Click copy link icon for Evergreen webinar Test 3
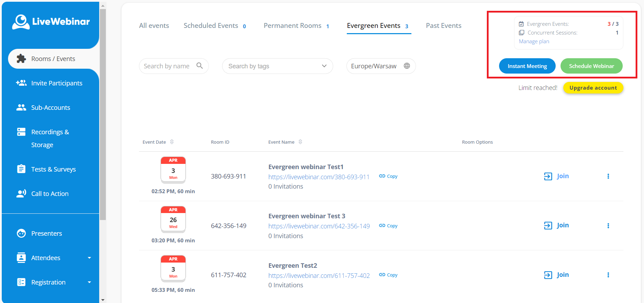This screenshot has width=644, height=303. click(x=382, y=226)
